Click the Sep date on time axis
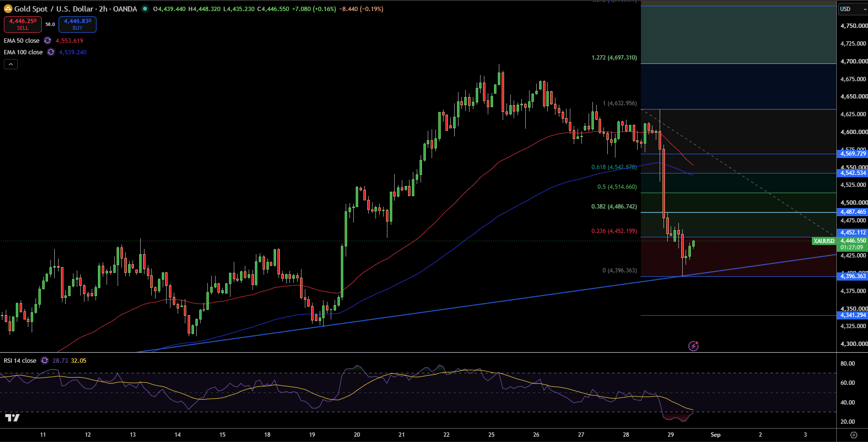Image resolution: width=868 pixels, height=442 pixels. pos(715,435)
